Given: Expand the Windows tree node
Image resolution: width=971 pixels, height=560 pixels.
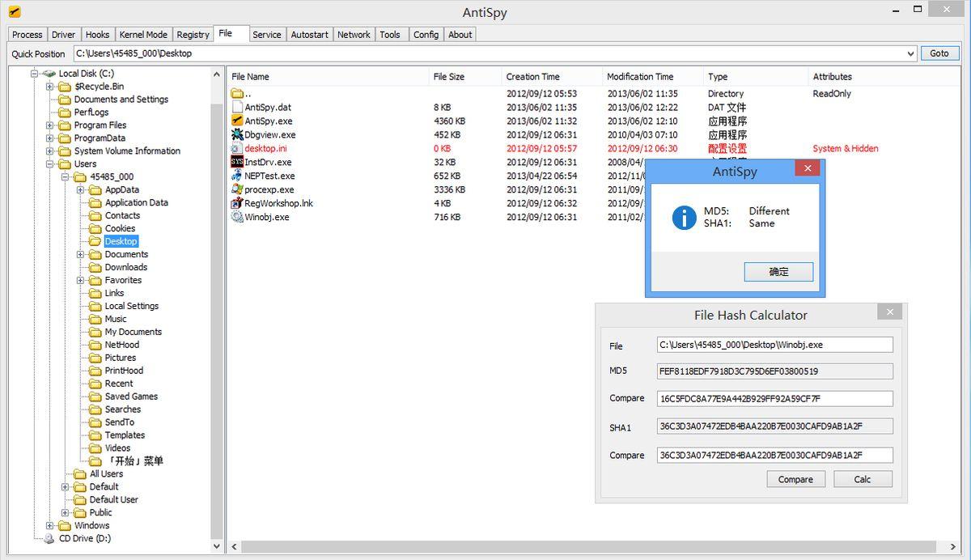Looking at the screenshot, I should coord(50,525).
